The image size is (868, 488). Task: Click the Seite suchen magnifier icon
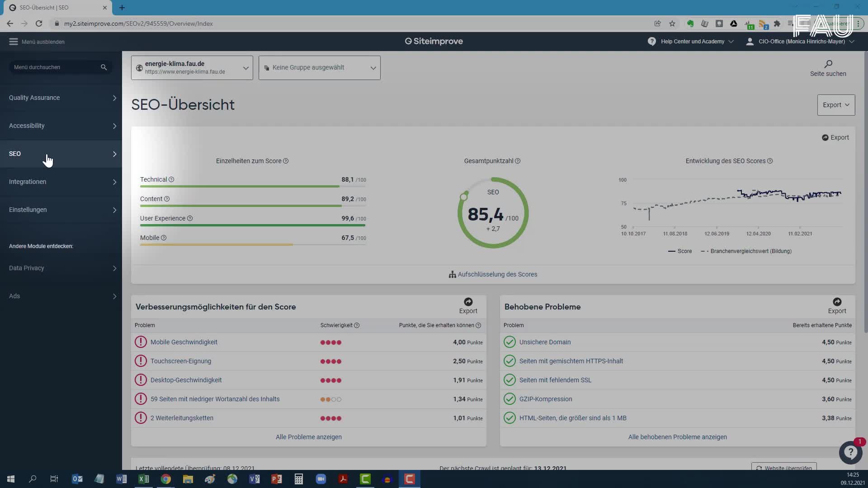click(x=828, y=64)
